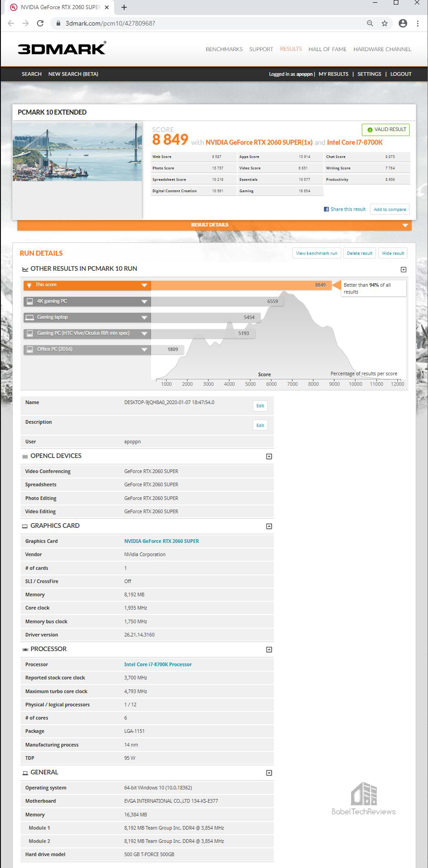Click the 3DMark logo
This screenshot has width=428, height=868.
(62, 48)
